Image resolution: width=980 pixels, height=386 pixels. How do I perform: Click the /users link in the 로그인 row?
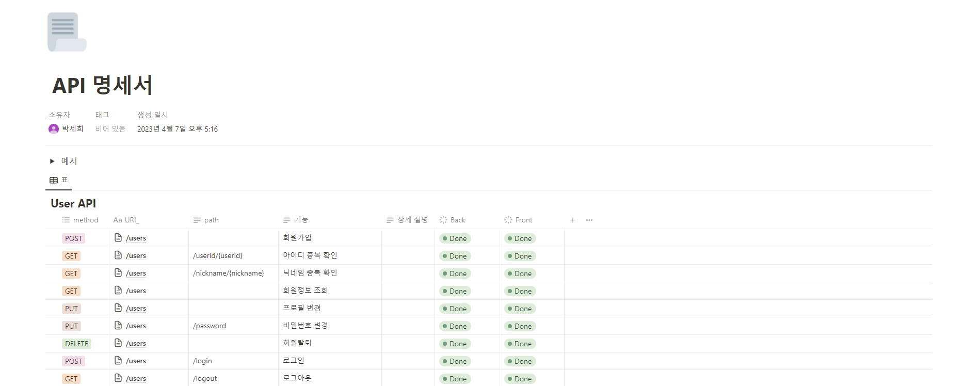[136, 361]
